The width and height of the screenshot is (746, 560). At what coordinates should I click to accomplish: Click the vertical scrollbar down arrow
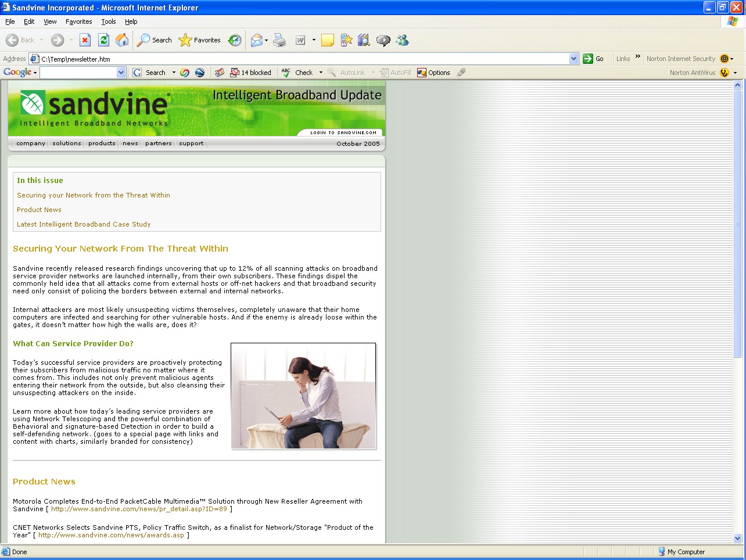[x=738, y=538]
